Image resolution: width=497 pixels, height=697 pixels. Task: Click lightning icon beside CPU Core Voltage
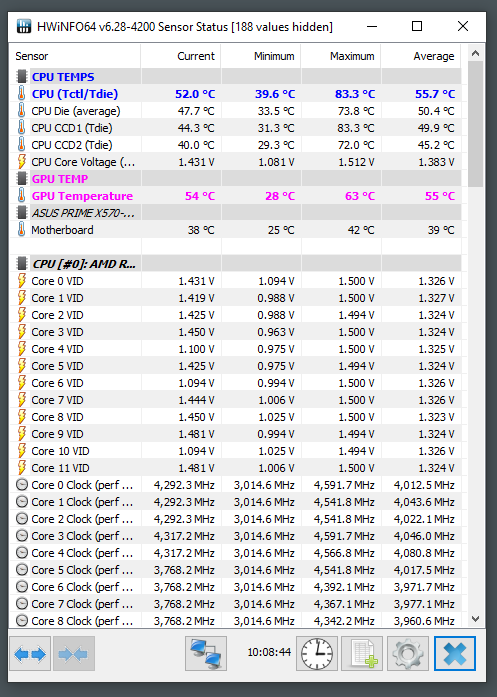(x=21, y=162)
